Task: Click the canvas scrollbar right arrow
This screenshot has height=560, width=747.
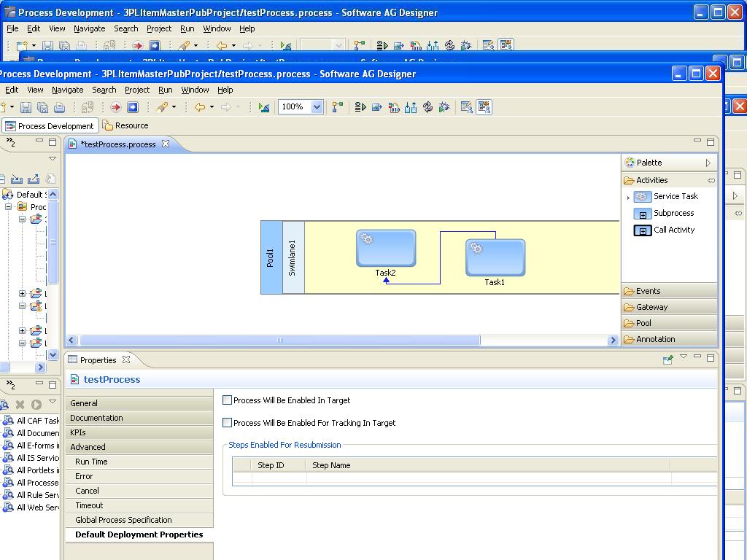Action: [613, 340]
